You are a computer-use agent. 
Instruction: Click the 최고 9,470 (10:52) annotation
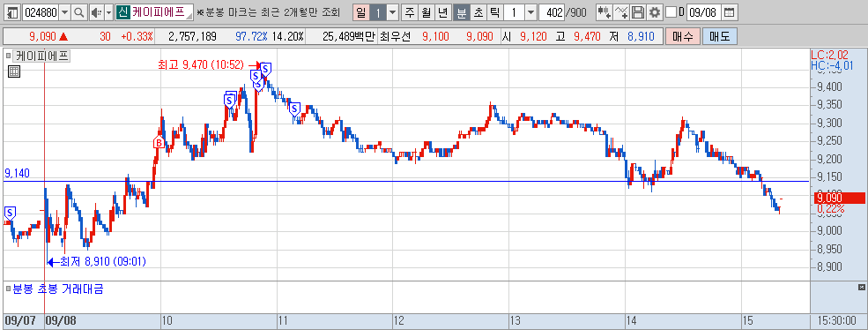[x=201, y=65]
